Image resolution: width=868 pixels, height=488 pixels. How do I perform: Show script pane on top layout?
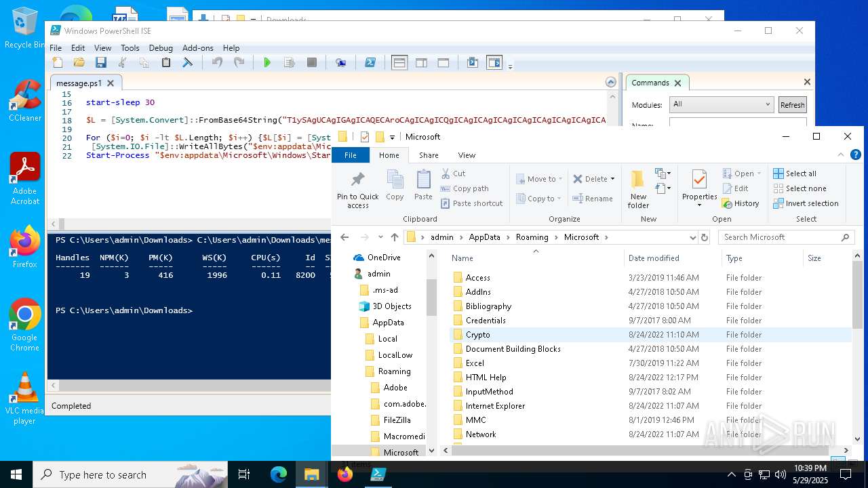pos(399,62)
